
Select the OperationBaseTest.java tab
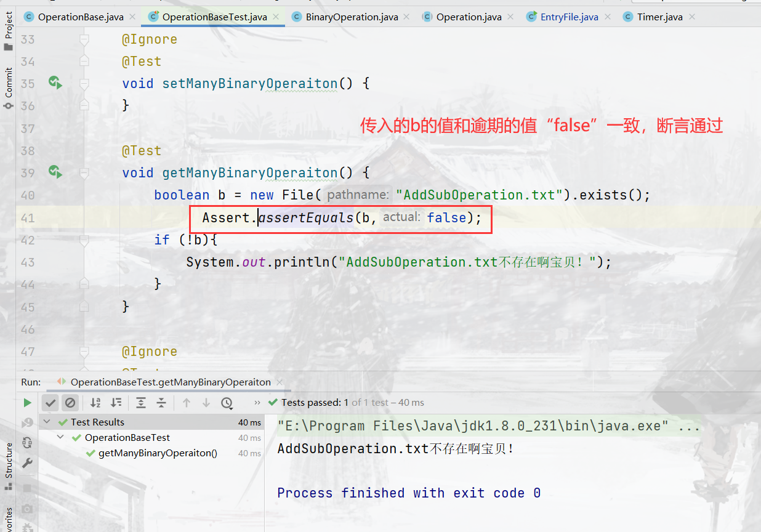tap(214, 17)
